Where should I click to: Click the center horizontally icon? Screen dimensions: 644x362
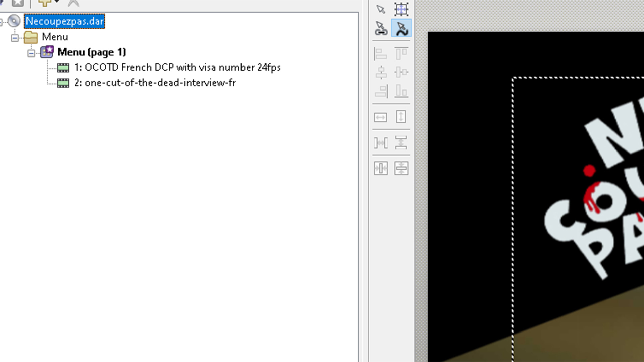click(x=381, y=168)
